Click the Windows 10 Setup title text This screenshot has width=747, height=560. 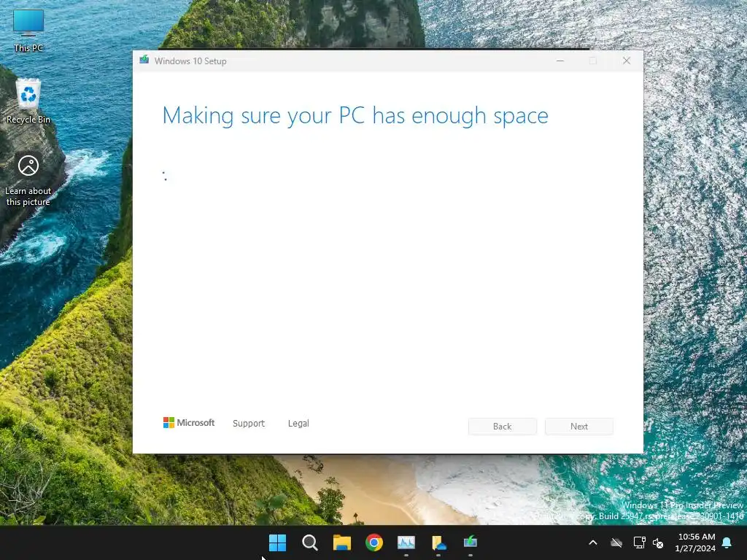click(190, 61)
